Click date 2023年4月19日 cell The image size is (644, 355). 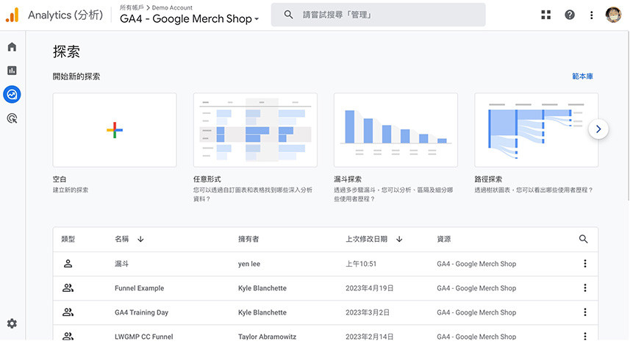[369, 288]
